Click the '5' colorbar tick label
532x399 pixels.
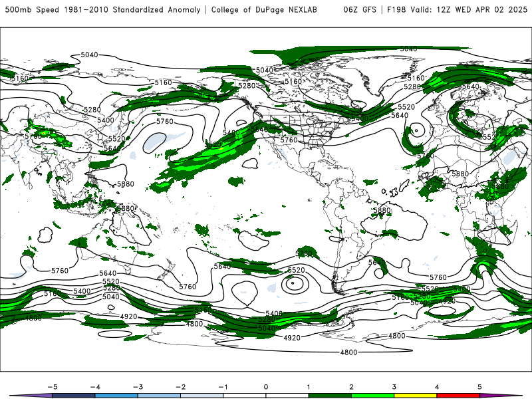pos(479,387)
